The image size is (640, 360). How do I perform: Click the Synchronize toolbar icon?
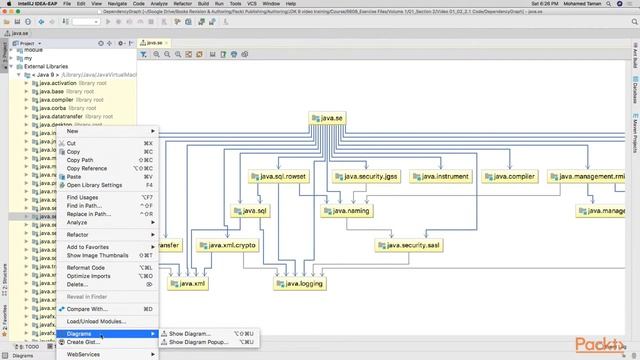click(28, 22)
